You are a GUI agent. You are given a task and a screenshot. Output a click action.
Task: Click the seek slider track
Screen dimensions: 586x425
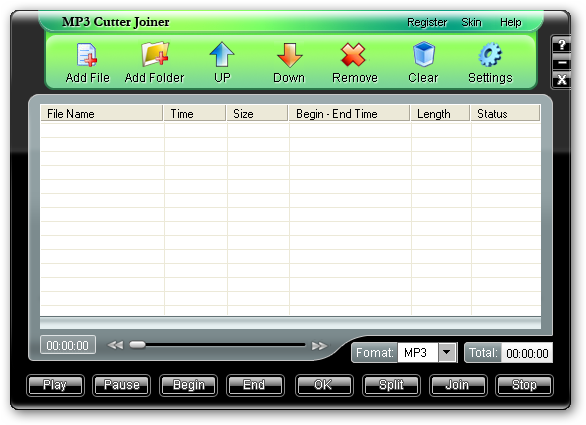click(x=218, y=345)
